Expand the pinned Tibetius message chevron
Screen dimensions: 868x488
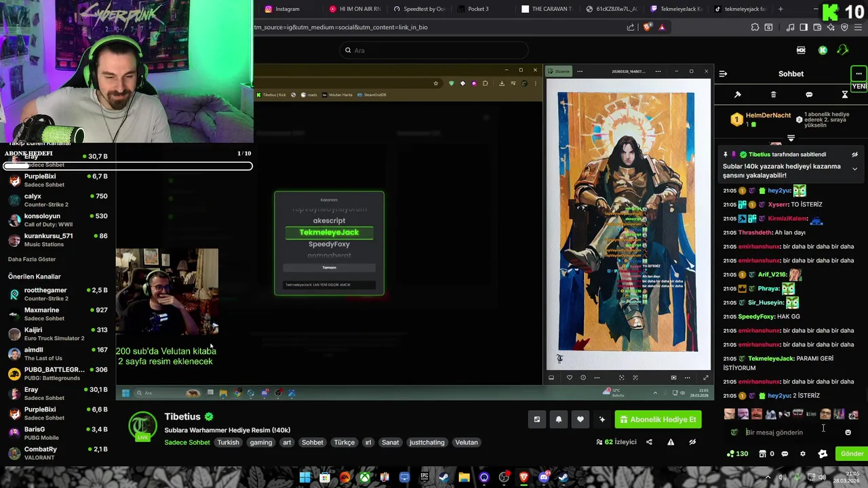(x=854, y=169)
